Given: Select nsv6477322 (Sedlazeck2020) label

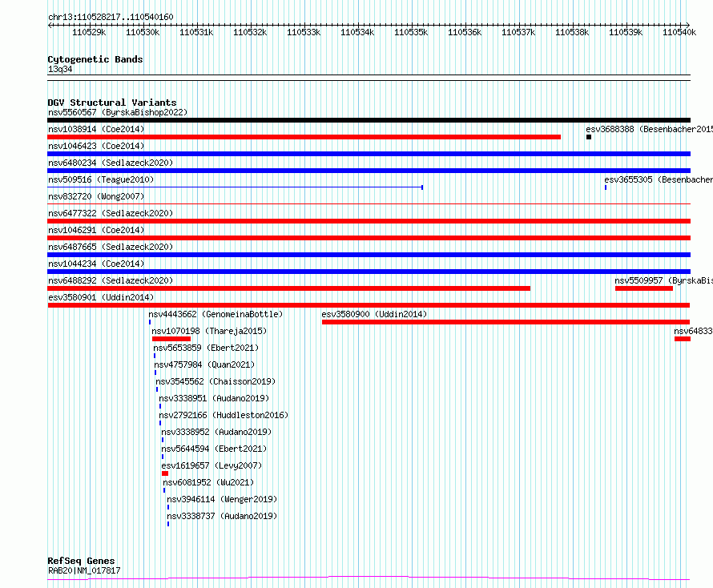Looking at the screenshot, I should tap(111, 213).
